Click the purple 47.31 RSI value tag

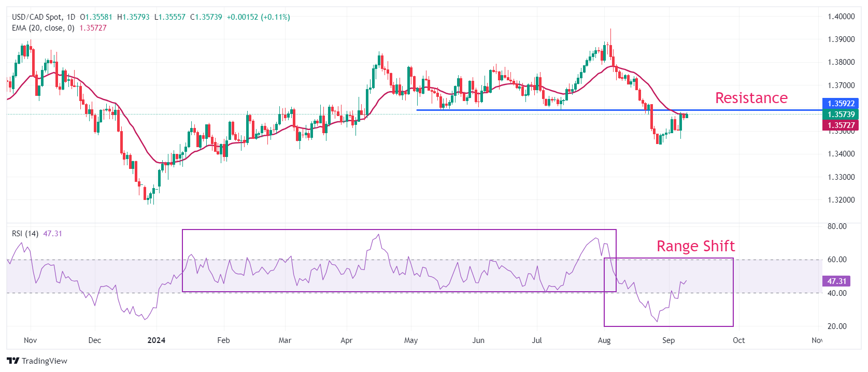(x=836, y=281)
